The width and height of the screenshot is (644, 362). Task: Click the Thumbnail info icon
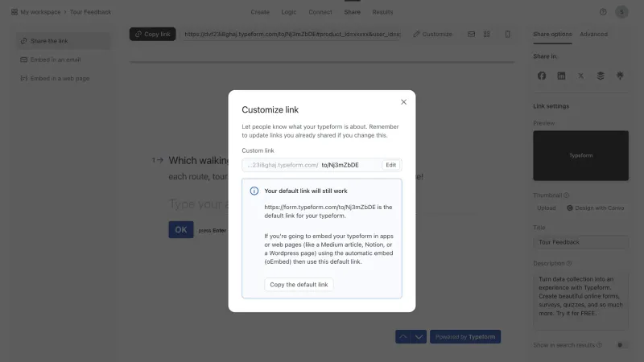[567, 195]
